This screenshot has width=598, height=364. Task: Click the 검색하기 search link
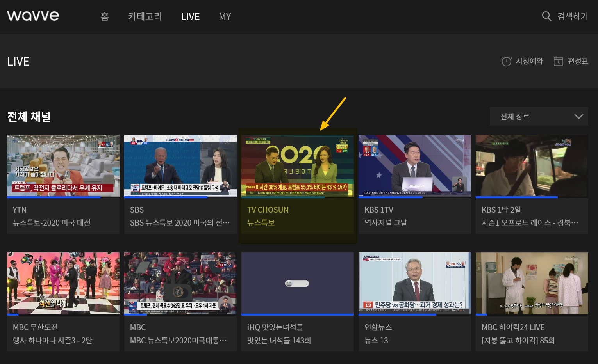pos(573,16)
